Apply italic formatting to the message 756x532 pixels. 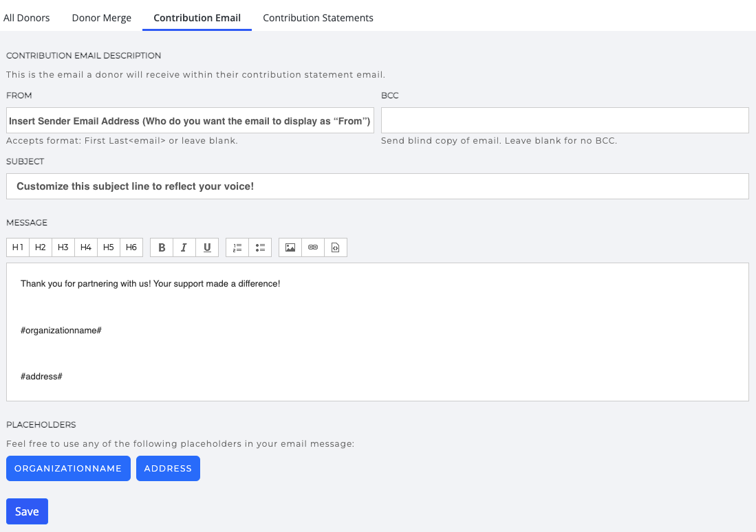click(184, 247)
